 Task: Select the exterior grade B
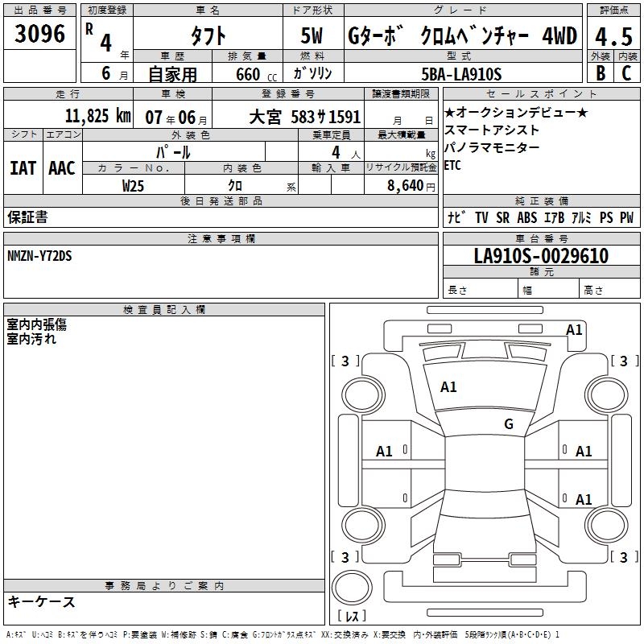[601, 72]
